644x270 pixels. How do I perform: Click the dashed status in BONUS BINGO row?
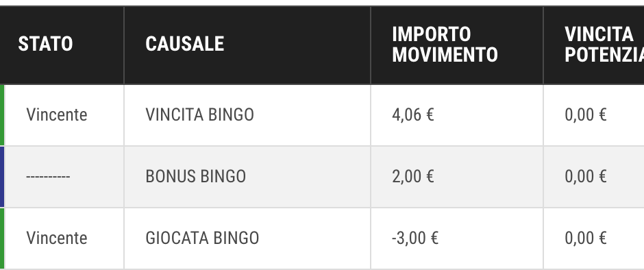click(x=48, y=177)
